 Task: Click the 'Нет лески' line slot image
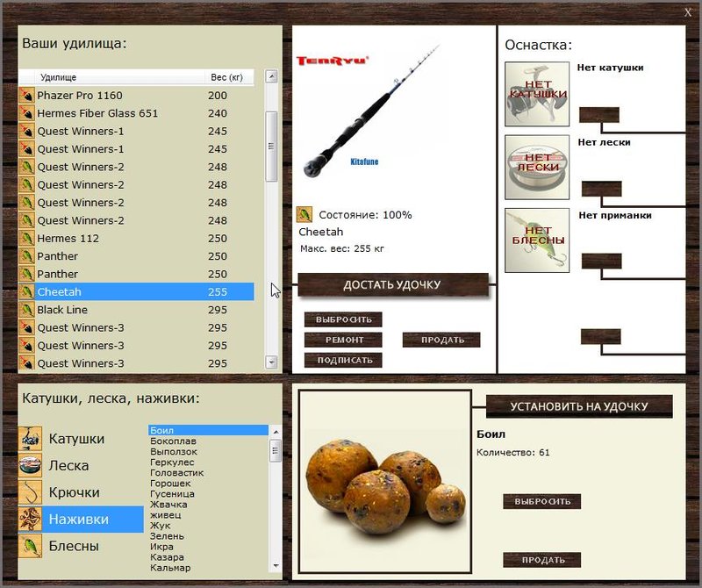pyautogui.click(x=537, y=168)
